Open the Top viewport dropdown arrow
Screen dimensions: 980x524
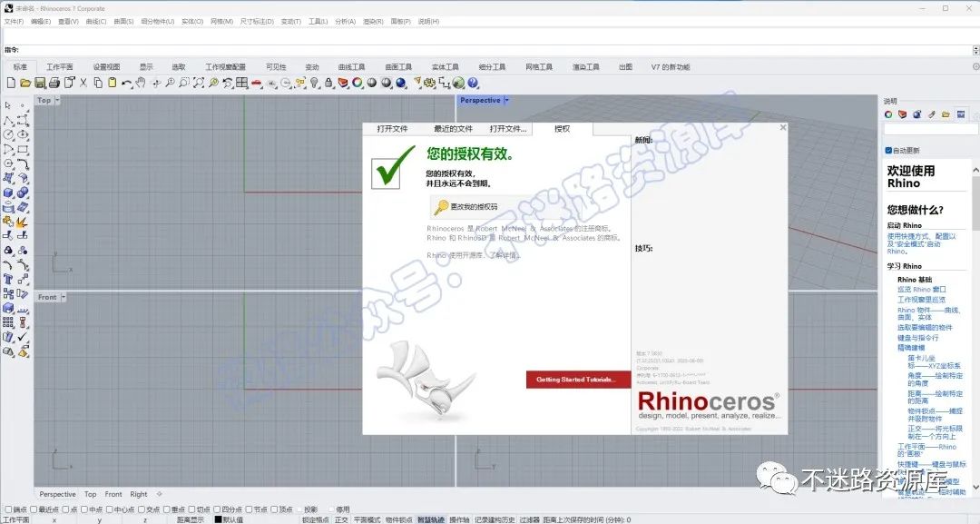click(57, 100)
